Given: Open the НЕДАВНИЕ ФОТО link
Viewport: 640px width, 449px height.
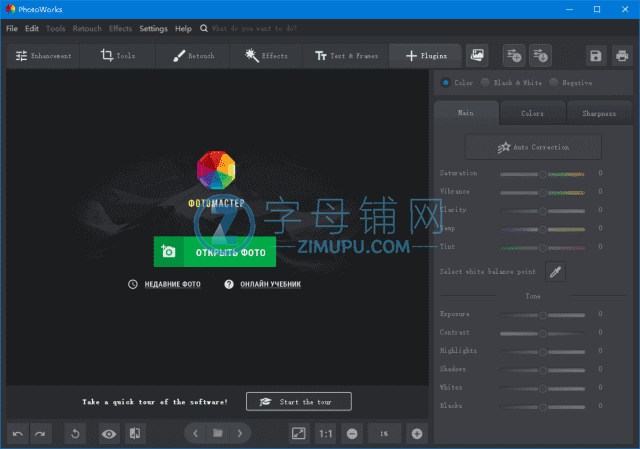Looking at the screenshot, I should 173,284.
